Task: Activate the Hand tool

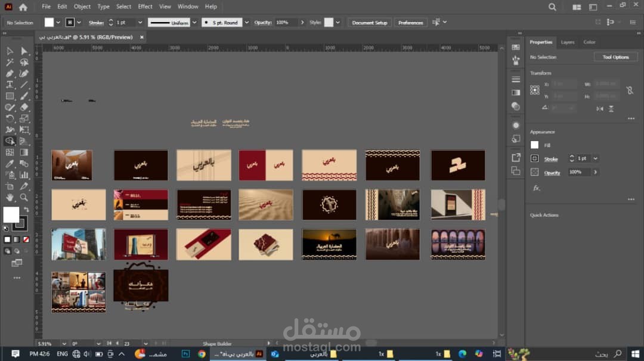Action: pos(10,197)
